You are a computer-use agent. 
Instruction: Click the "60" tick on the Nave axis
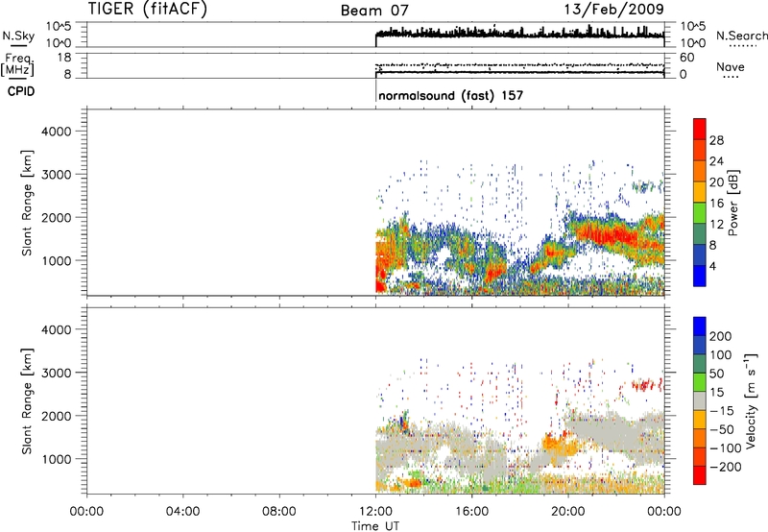pos(686,58)
